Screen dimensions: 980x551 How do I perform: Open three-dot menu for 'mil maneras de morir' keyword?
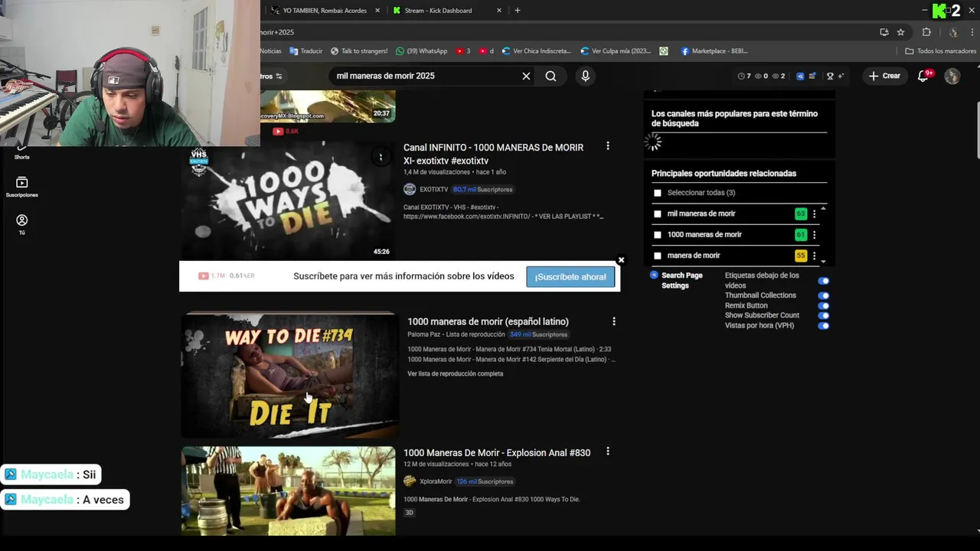pos(814,214)
